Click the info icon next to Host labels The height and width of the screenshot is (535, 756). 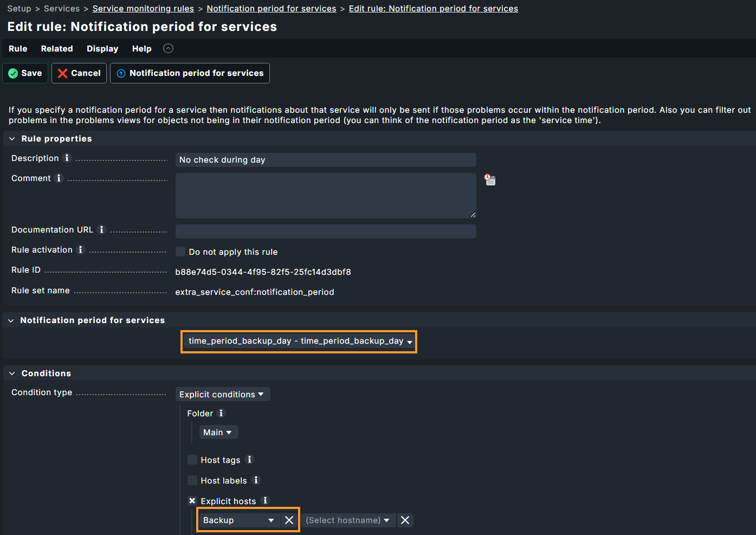[256, 480]
